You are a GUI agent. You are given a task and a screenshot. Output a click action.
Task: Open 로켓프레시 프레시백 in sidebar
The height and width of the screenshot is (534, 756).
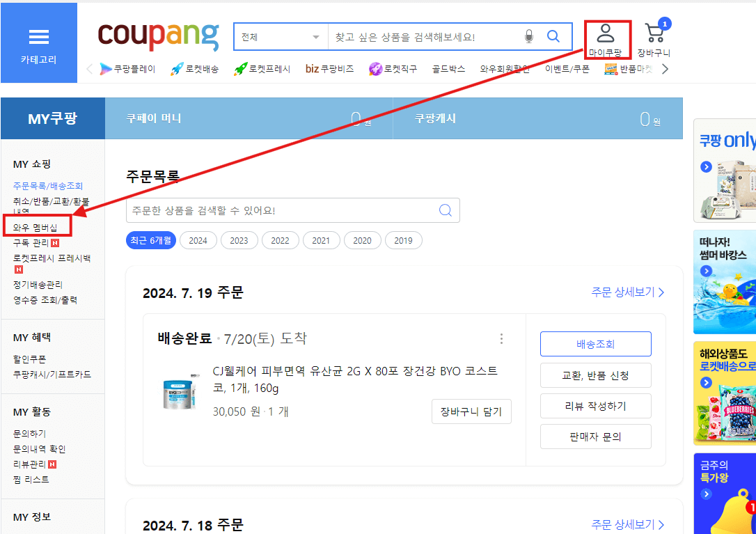pyautogui.click(x=52, y=258)
